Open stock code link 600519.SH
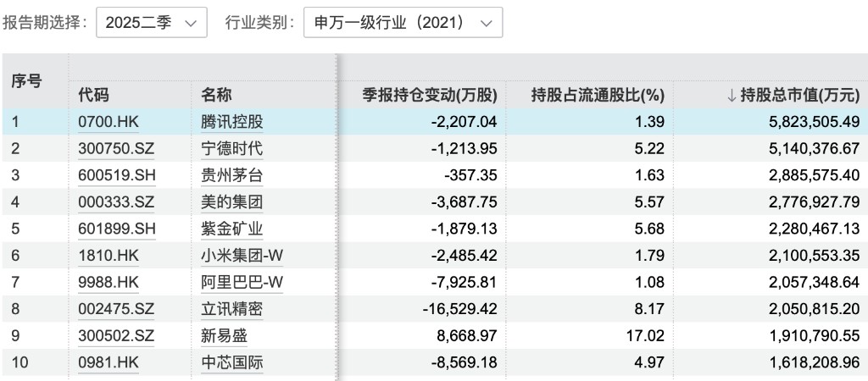The image size is (868, 381). [x=117, y=175]
